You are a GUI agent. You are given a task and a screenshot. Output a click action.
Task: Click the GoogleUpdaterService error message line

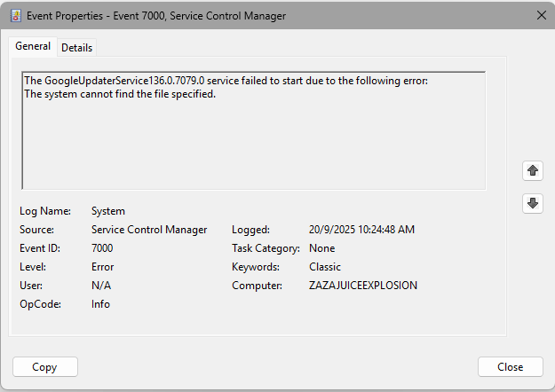(226, 82)
